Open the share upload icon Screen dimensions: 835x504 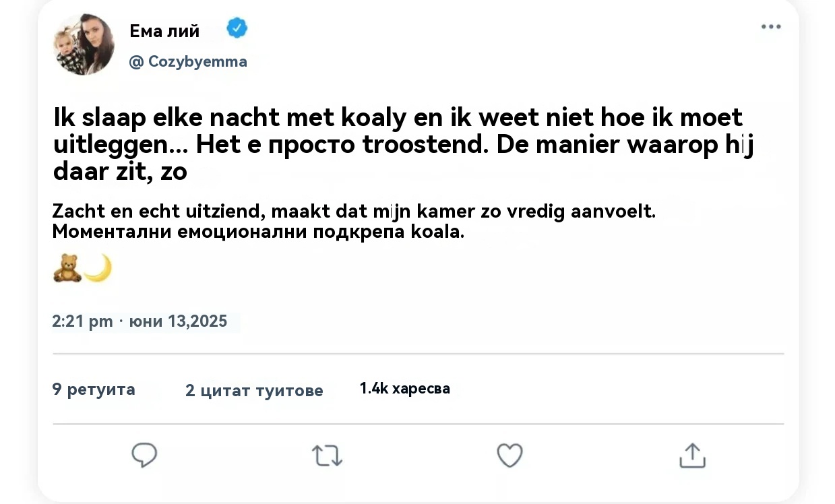[x=692, y=455]
